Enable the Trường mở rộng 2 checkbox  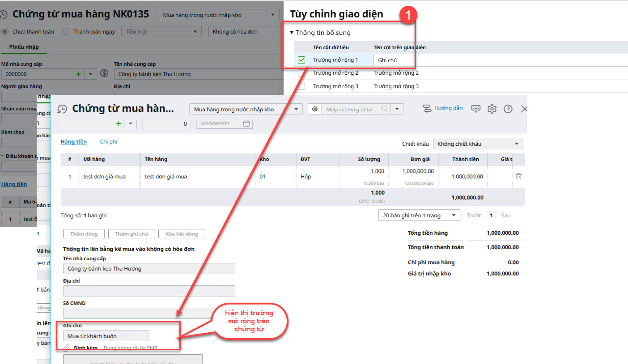coord(301,73)
